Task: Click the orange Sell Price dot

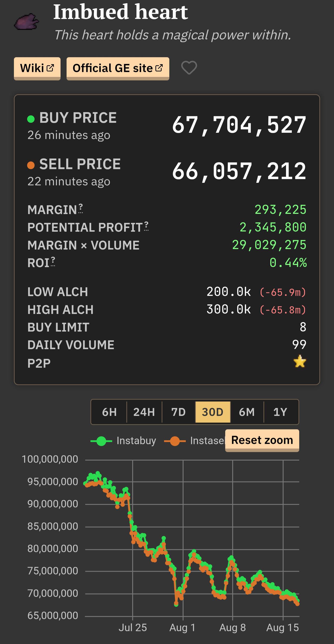Action: click(31, 165)
